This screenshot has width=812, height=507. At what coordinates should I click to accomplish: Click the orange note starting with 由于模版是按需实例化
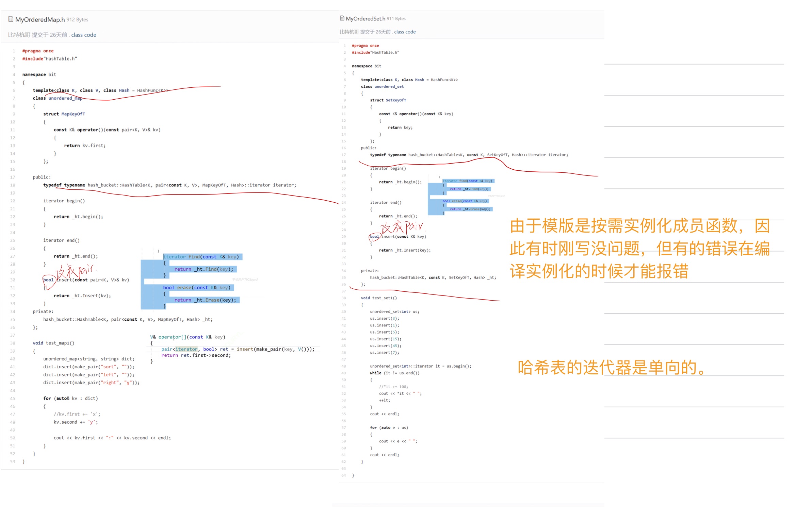pos(639,248)
